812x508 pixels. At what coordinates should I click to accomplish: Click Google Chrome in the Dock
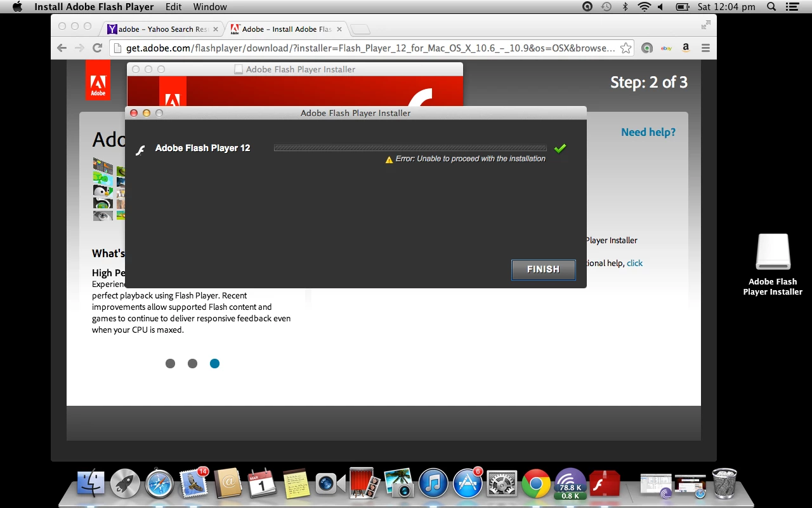[536, 485]
